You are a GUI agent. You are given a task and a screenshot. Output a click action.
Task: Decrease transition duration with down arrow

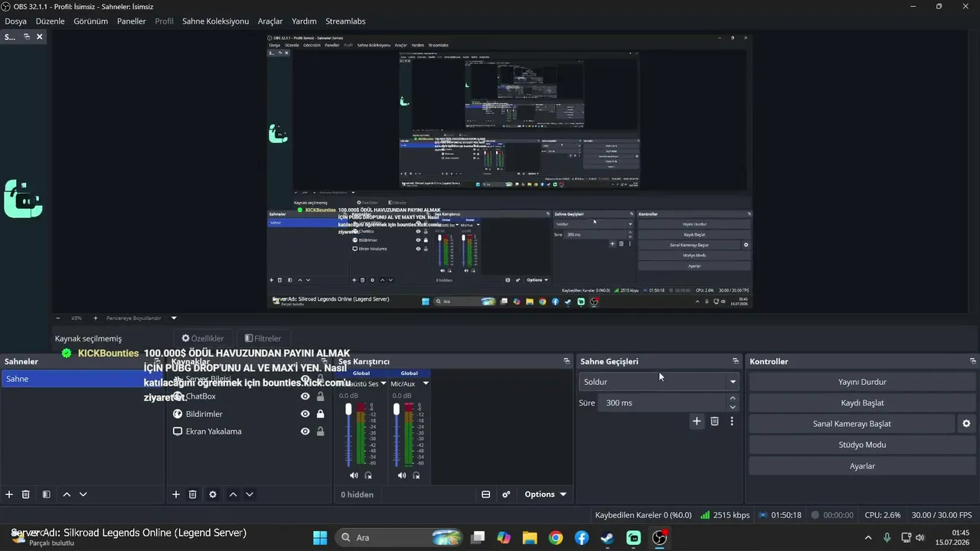(x=733, y=407)
